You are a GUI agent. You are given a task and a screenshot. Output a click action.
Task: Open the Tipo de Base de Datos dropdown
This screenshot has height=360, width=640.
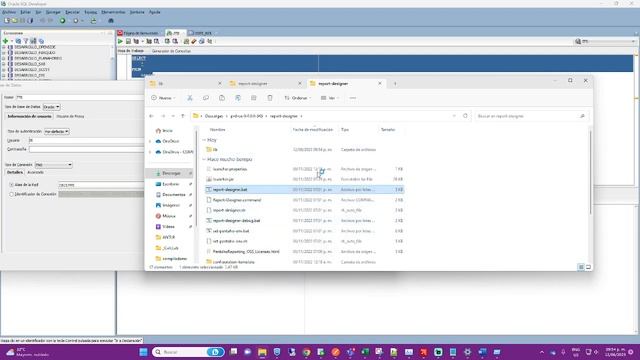pyautogui.click(x=51, y=107)
